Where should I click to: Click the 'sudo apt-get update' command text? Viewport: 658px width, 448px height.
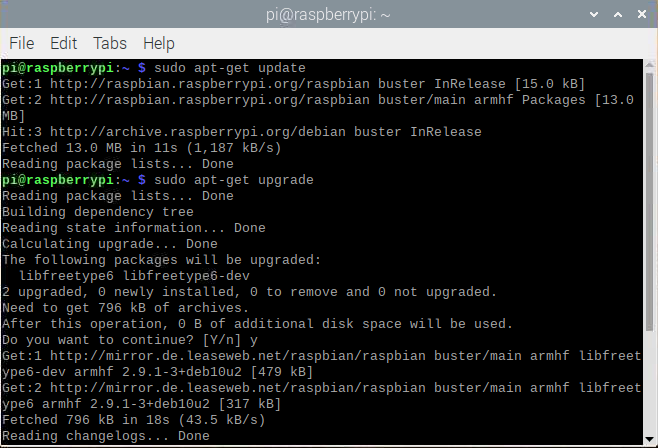[230, 68]
